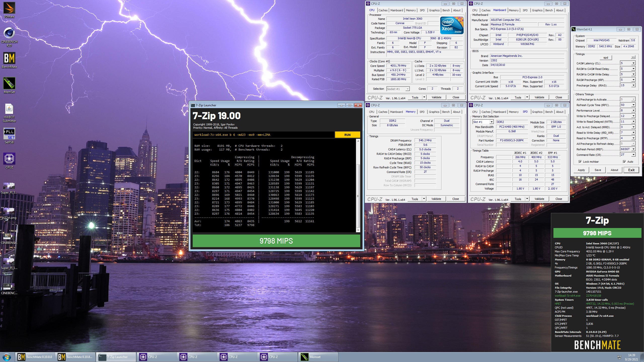Open the Tools dropdown arrow in CPU tab window
Image resolution: width=644 pixels, height=362 pixels.
tap(424, 97)
